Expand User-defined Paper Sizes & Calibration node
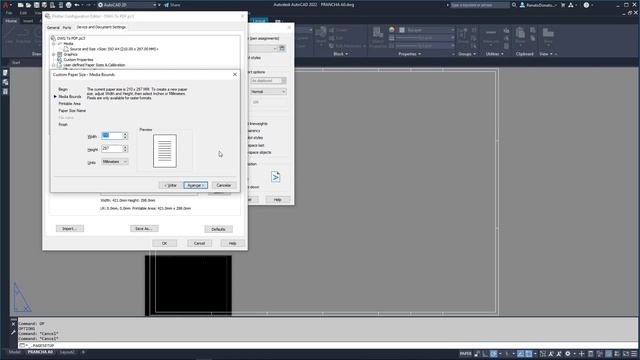This screenshot has height=360, width=640. 54,65
